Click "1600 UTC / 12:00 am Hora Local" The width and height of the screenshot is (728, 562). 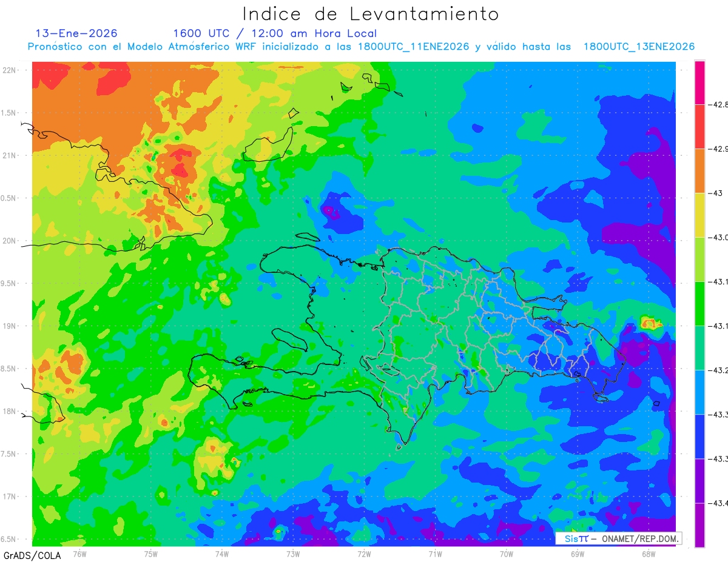275,33
